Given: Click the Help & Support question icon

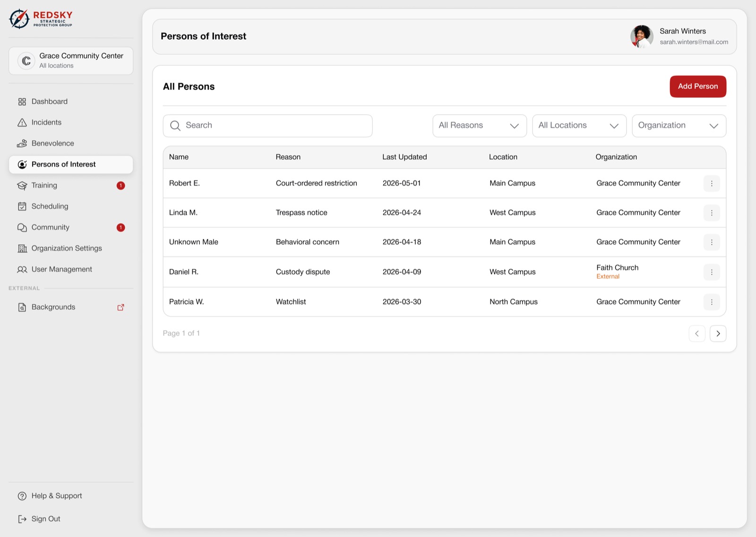Looking at the screenshot, I should [22, 496].
